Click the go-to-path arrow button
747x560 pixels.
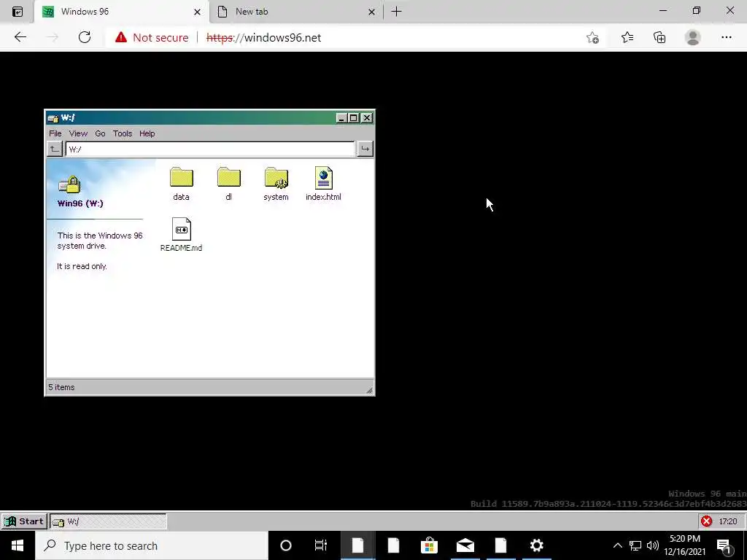click(x=365, y=149)
